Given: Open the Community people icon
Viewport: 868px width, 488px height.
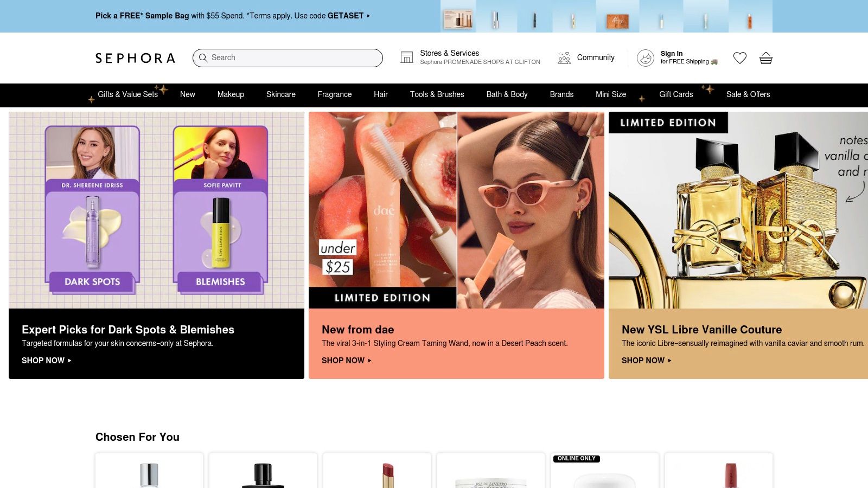Looking at the screenshot, I should tap(564, 58).
